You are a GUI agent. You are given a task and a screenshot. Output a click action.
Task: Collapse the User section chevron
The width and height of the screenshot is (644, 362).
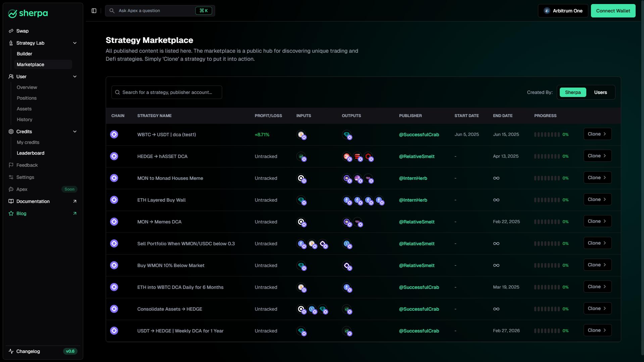[75, 76]
